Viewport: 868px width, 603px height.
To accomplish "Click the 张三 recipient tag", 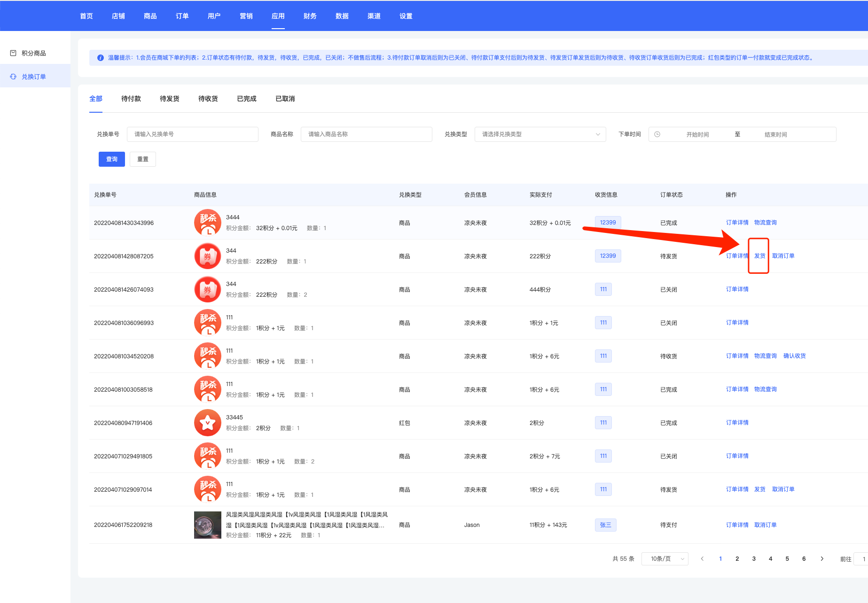I will click(x=605, y=525).
